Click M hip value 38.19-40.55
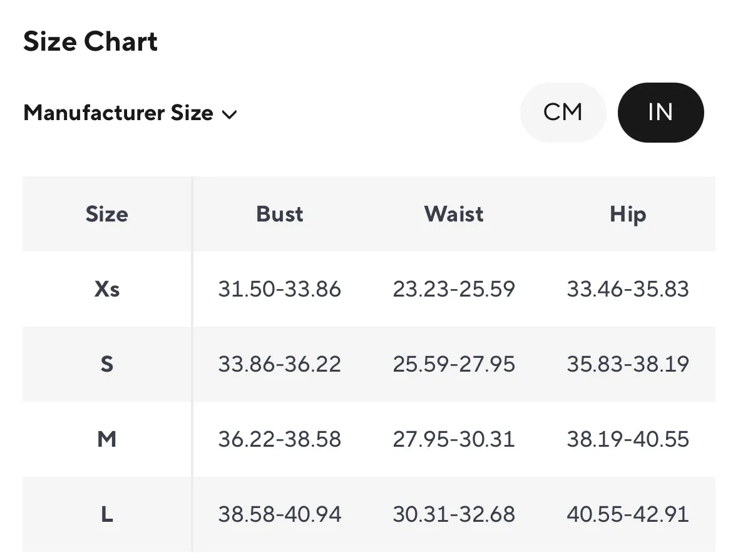 point(628,439)
